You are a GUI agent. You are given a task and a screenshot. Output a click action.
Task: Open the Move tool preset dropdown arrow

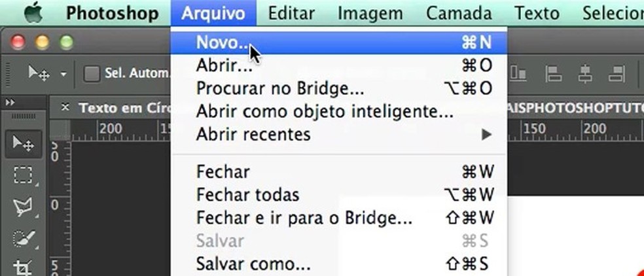click(63, 75)
